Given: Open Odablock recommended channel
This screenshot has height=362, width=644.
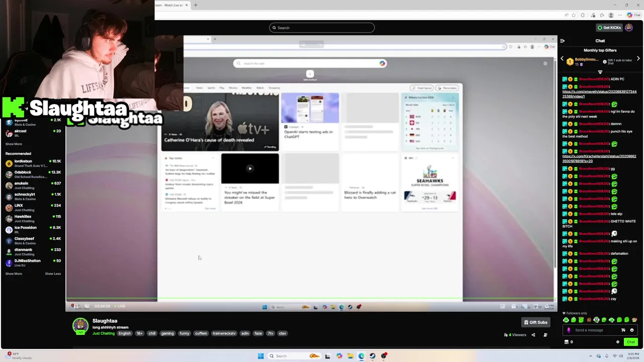Looking at the screenshot, I should click(x=33, y=174).
